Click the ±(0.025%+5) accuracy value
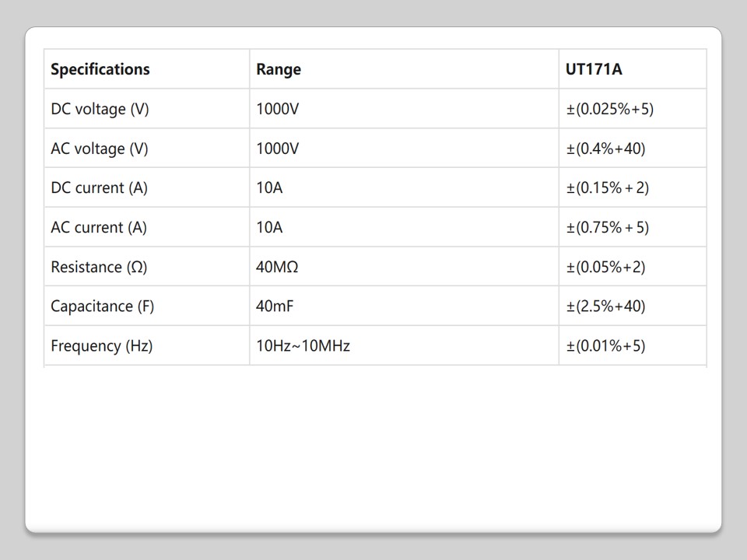Viewport: 747px width, 560px height. pyautogui.click(x=609, y=109)
